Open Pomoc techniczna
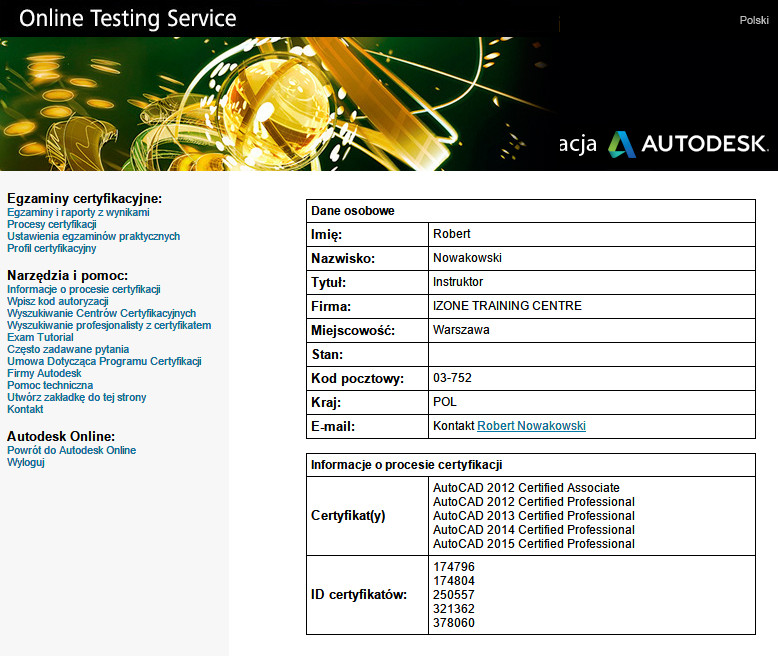The image size is (778, 656). tap(50, 385)
